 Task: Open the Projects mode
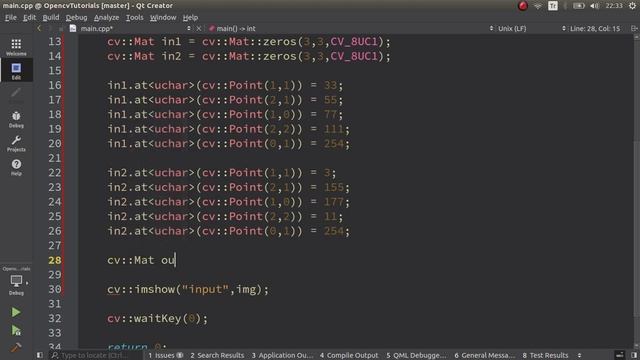(x=16, y=143)
